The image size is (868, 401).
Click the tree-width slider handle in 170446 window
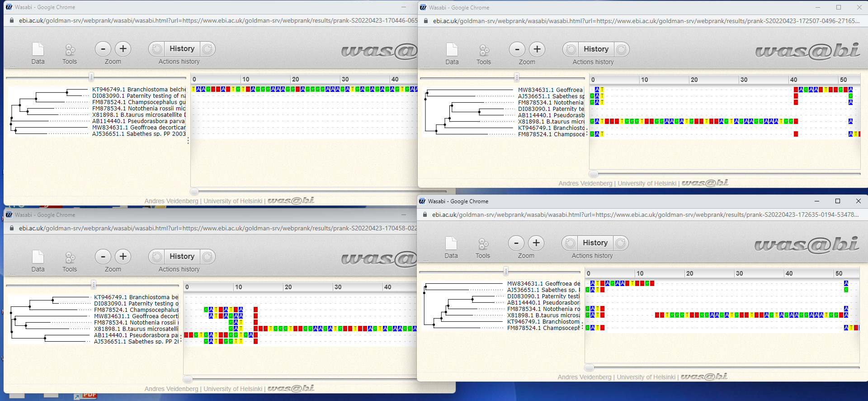[91, 77]
